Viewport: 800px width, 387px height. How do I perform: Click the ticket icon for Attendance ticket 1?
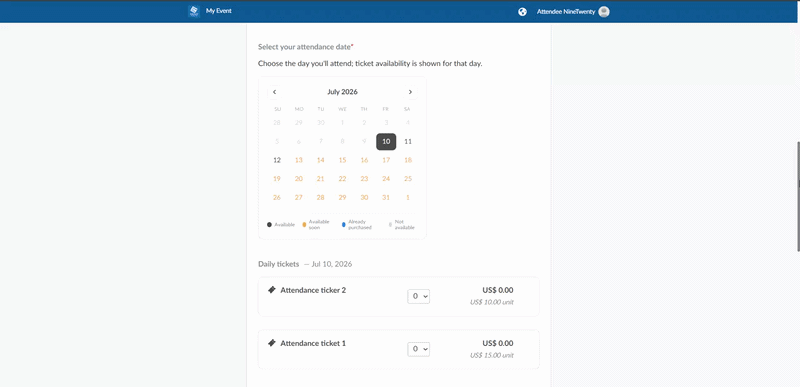(272, 343)
